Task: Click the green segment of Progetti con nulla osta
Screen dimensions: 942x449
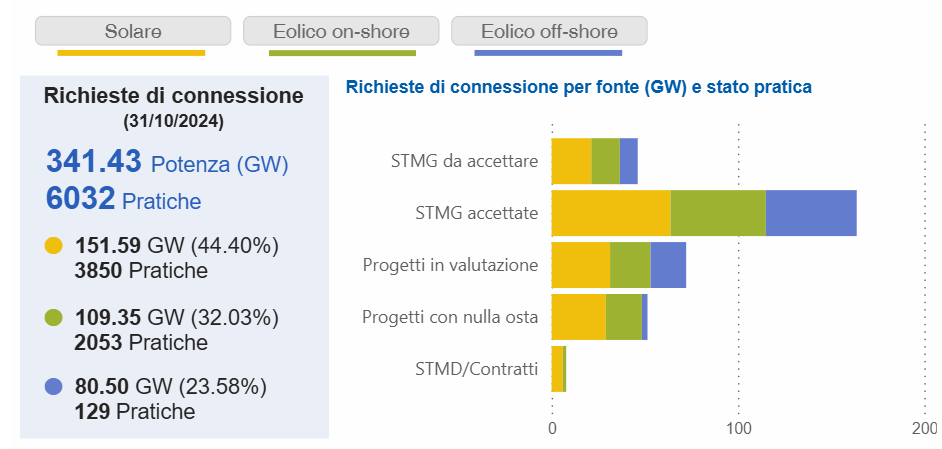Action: click(624, 317)
